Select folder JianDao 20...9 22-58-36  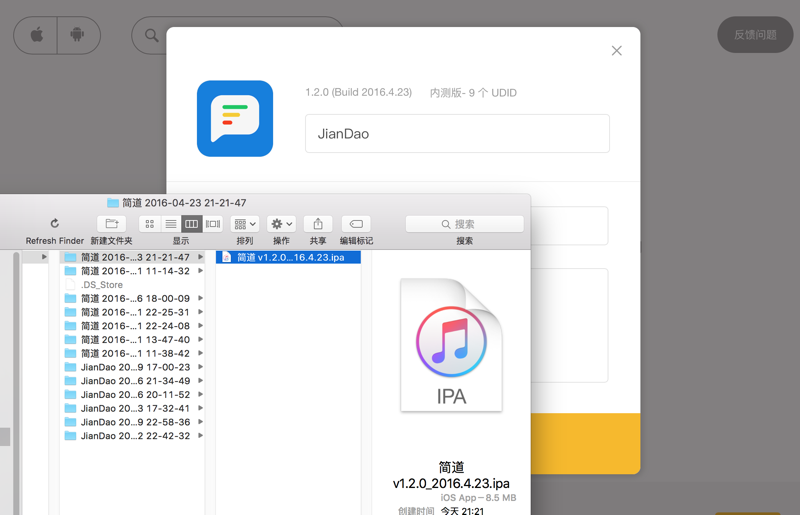[132, 423]
